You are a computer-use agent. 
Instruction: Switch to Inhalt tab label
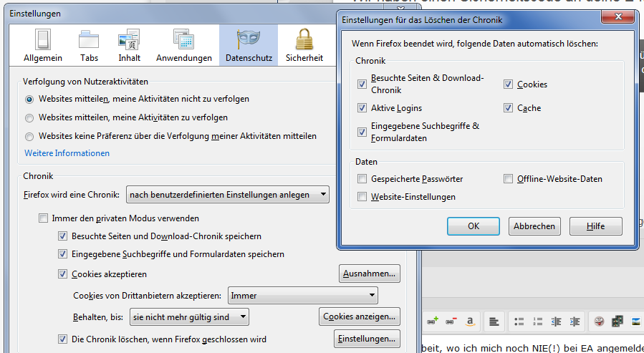pyautogui.click(x=130, y=58)
